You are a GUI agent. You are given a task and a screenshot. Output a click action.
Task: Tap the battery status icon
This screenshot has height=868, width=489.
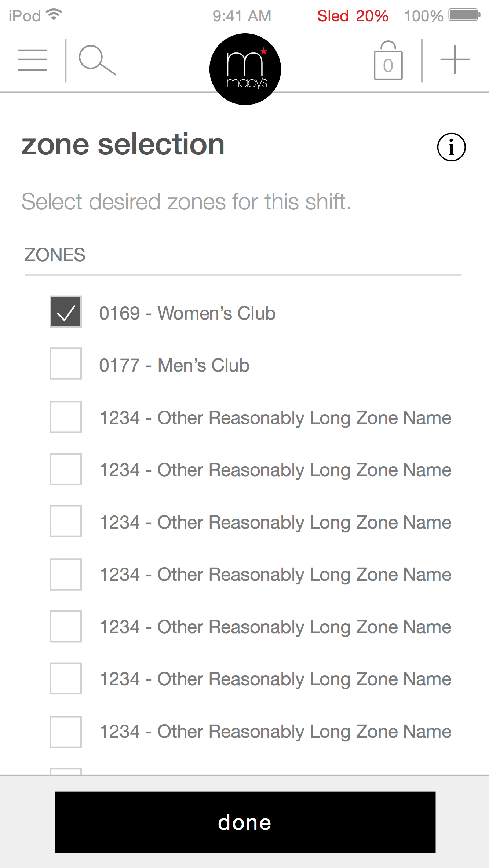464,15
